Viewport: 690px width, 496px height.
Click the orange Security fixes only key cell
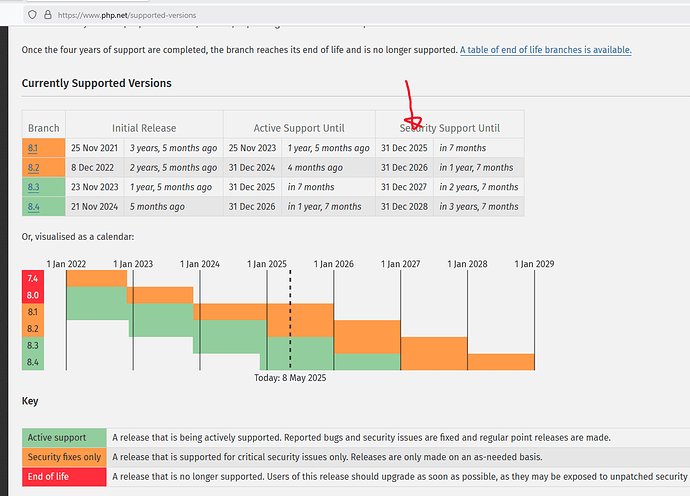click(x=64, y=457)
